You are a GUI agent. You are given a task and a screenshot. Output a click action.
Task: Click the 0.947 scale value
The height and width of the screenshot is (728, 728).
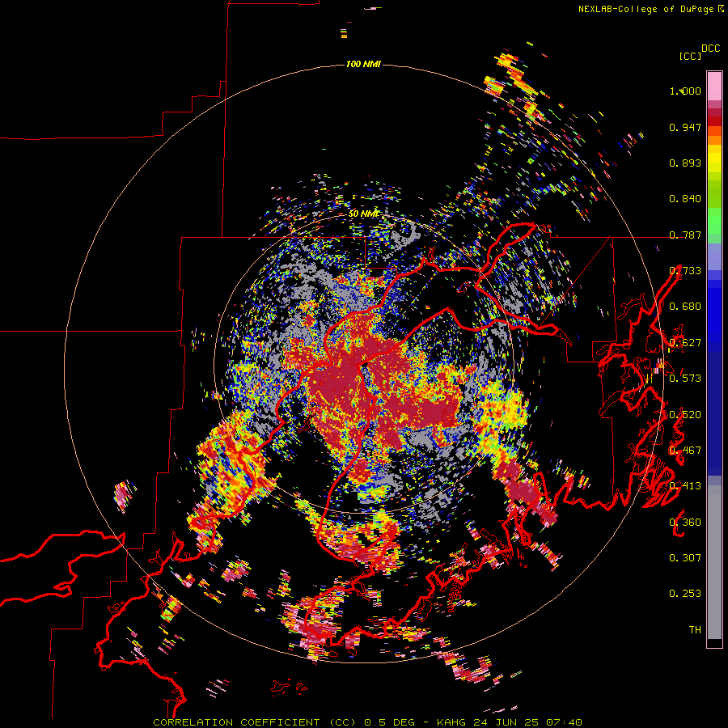(x=685, y=127)
